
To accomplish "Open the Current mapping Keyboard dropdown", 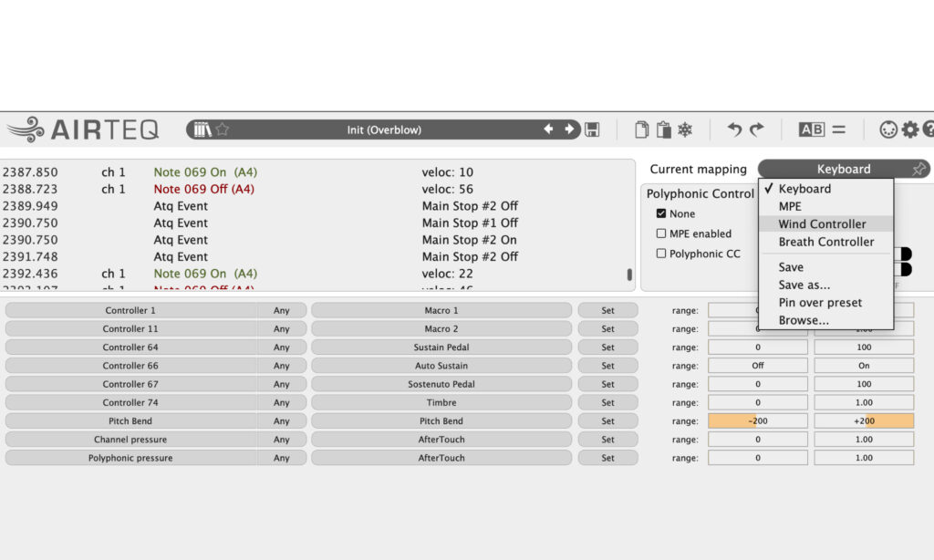I will (844, 170).
